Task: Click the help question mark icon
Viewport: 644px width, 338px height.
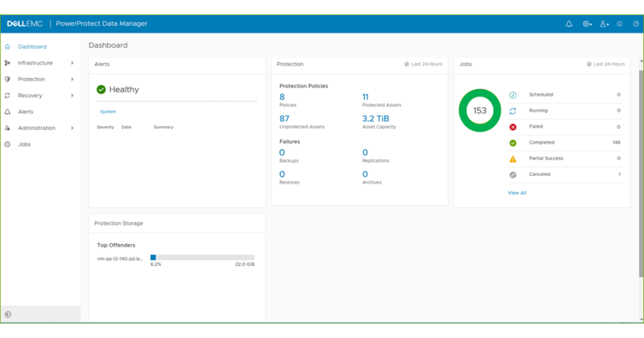Action: tap(636, 23)
